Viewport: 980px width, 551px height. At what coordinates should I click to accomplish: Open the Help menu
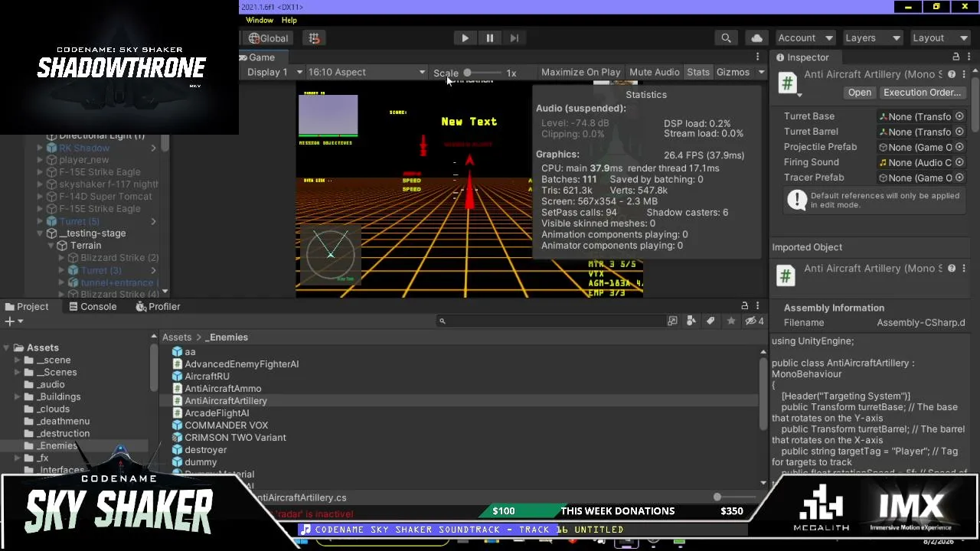[x=289, y=20]
